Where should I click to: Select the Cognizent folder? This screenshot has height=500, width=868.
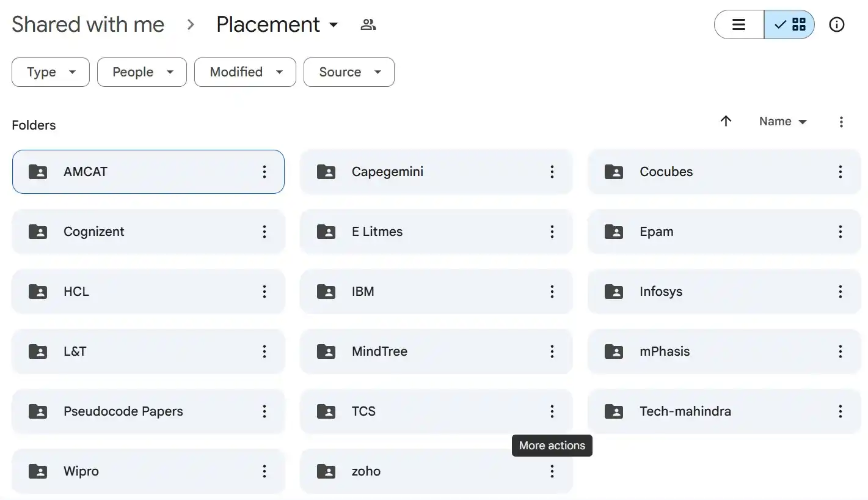click(148, 232)
